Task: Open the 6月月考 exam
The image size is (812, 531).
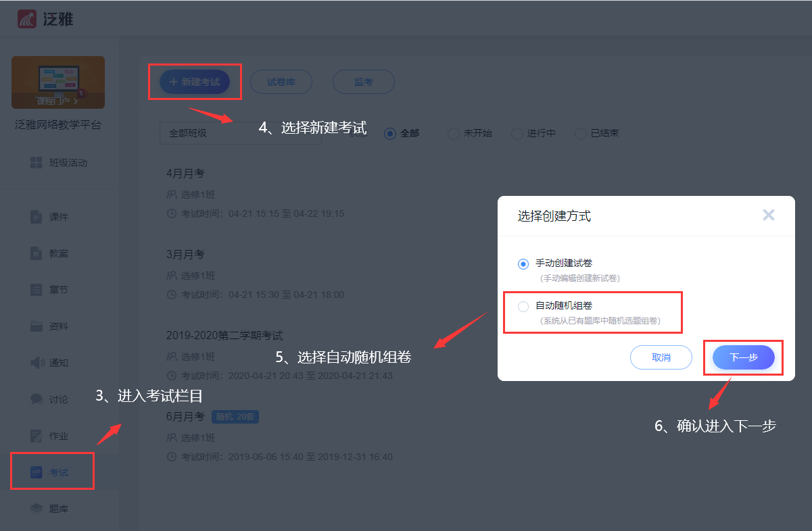Action: pos(185,417)
